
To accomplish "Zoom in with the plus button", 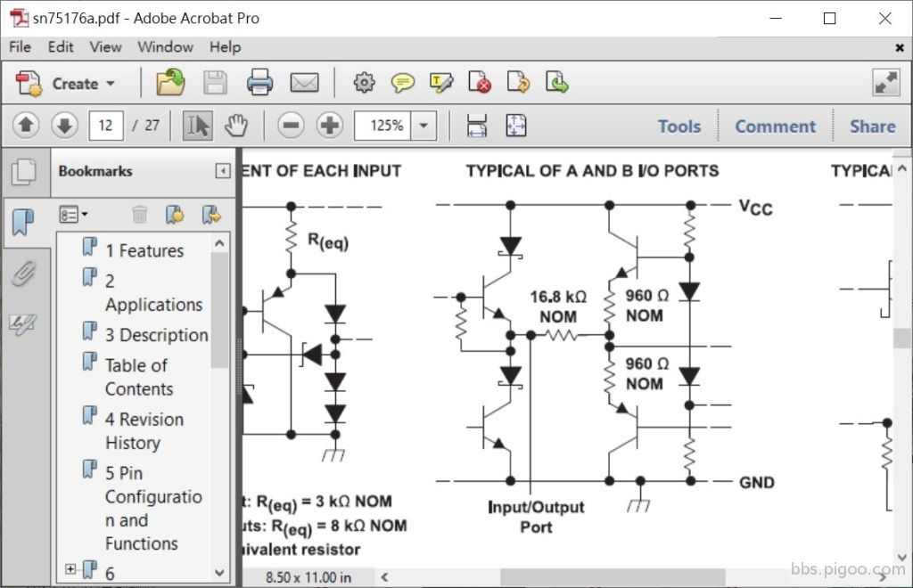I will (x=330, y=125).
